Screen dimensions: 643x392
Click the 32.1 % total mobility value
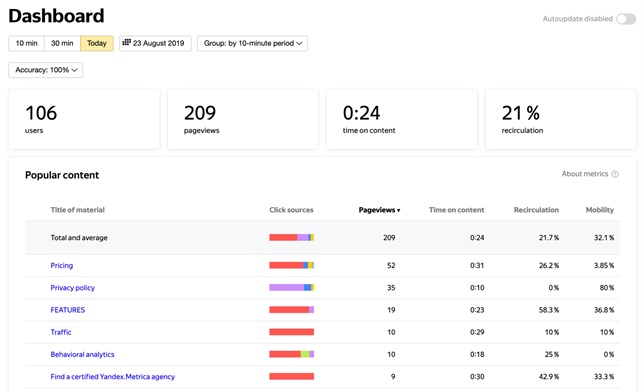point(604,238)
